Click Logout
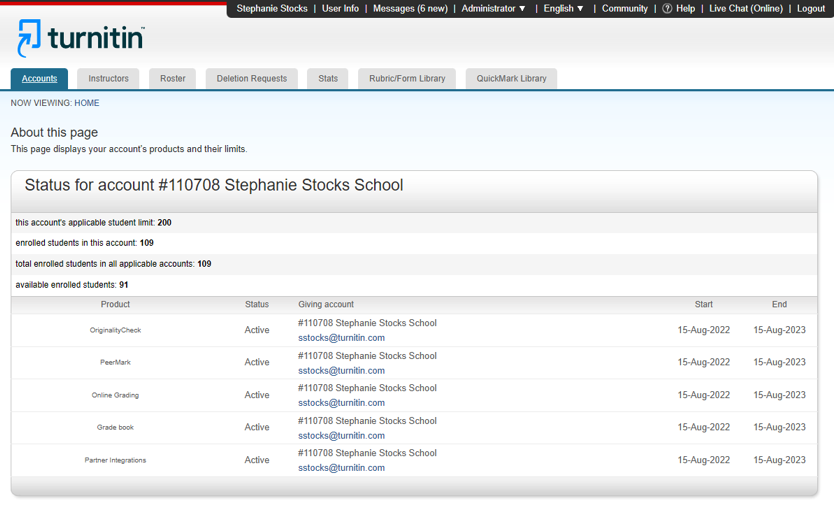834x505 pixels. pyautogui.click(x=811, y=9)
